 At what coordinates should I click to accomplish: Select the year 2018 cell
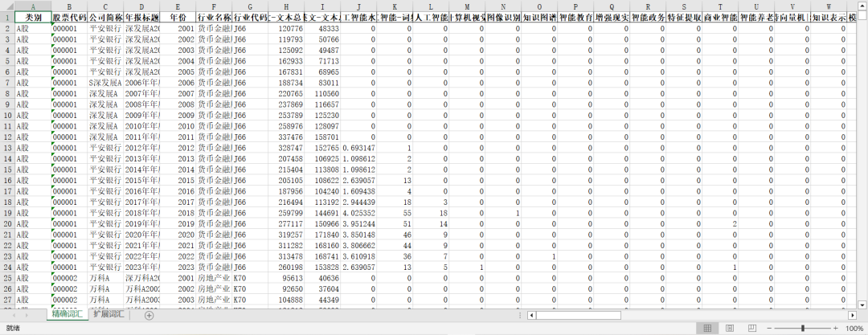click(x=178, y=213)
